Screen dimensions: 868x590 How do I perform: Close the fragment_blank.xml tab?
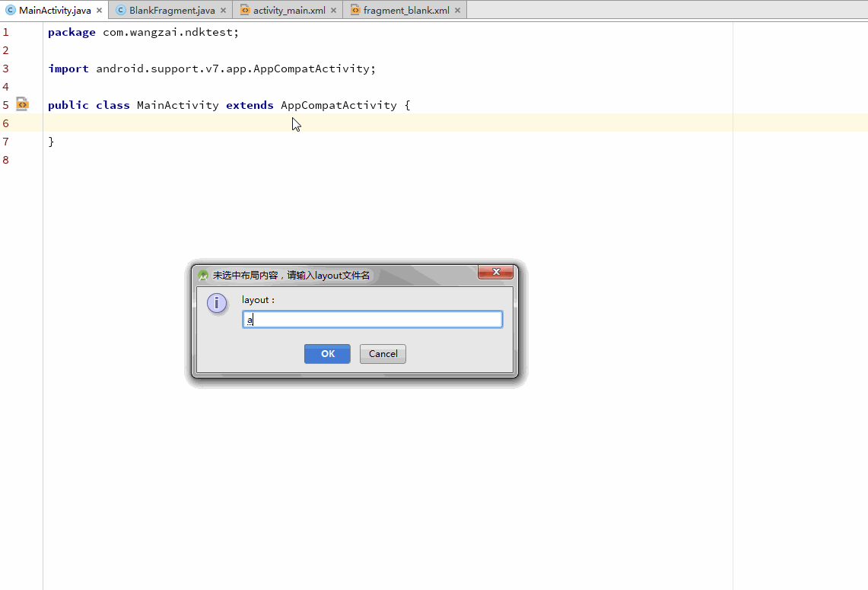(457, 11)
